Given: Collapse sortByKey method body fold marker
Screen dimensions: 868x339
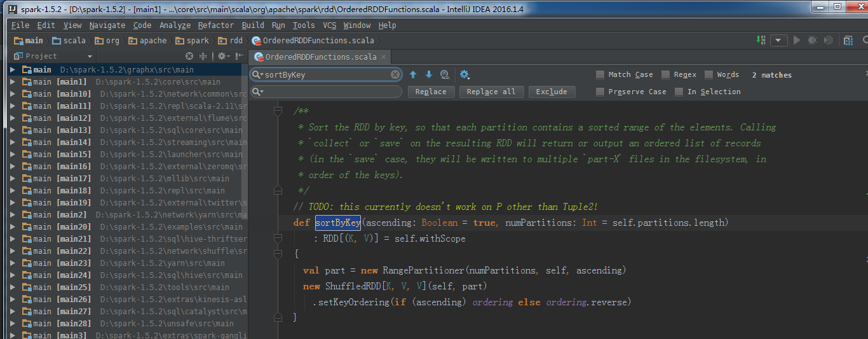Looking at the screenshot, I should pyautogui.click(x=278, y=254).
